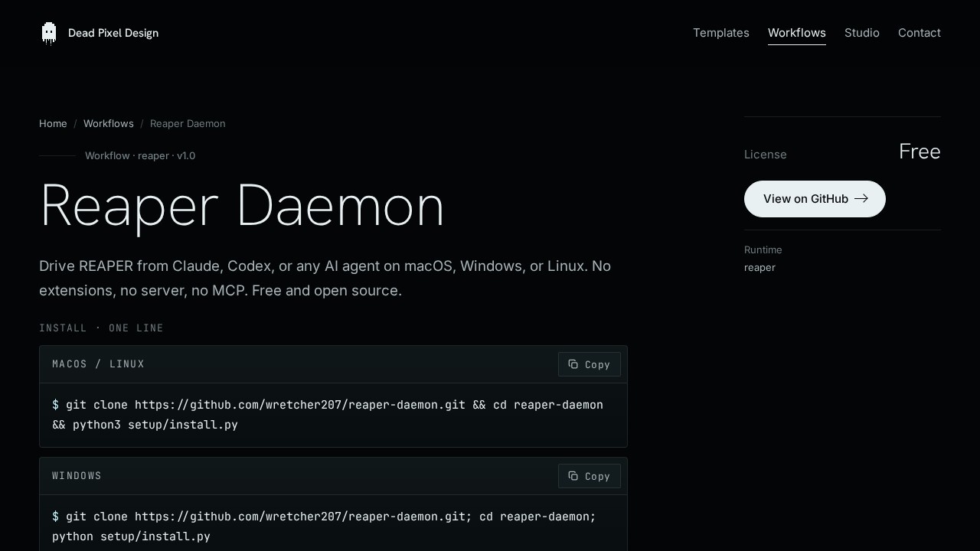Image resolution: width=980 pixels, height=551 pixels.
Task: Click the View on GitHub button
Action: point(815,199)
